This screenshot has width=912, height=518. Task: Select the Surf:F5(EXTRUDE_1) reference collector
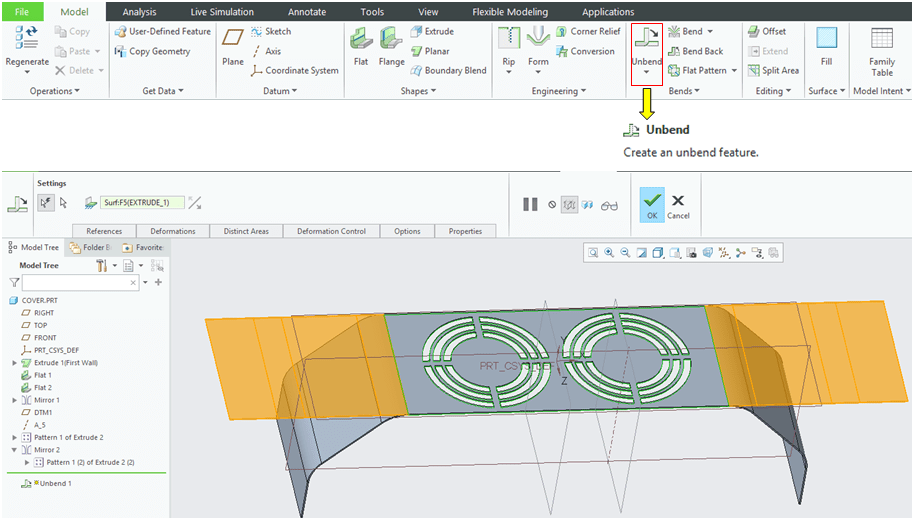pyautogui.click(x=141, y=203)
